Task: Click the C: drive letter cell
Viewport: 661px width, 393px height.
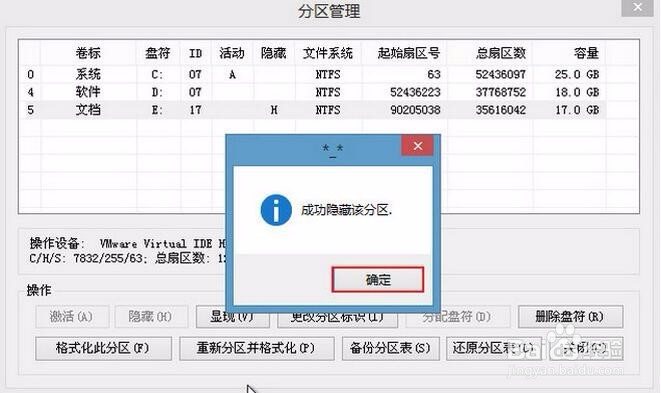Action: [x=157, y=75]
